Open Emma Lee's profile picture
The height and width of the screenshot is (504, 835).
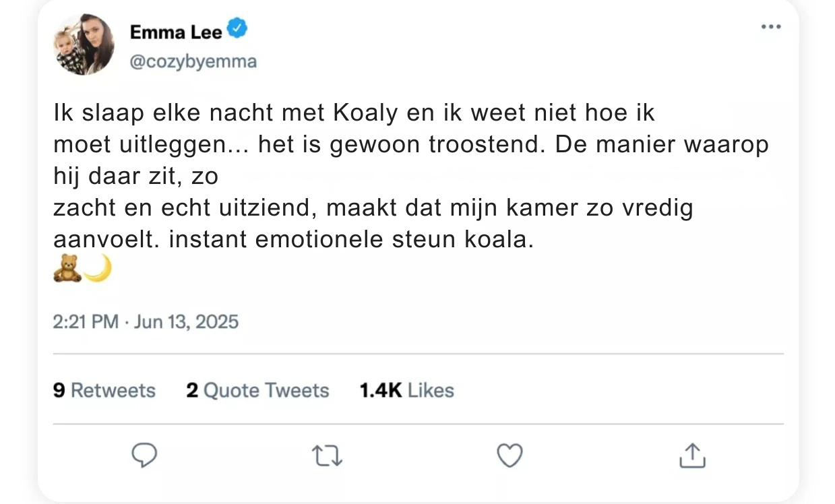(84, 44)
